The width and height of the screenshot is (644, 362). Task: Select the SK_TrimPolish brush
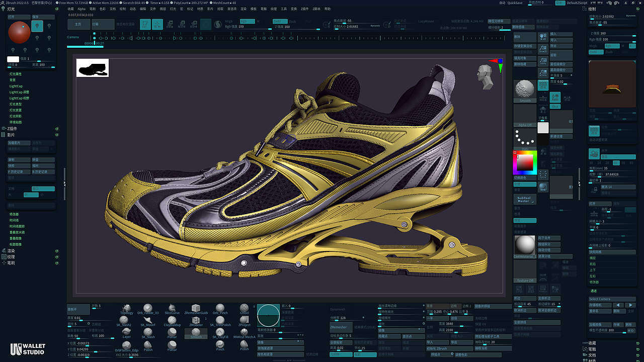pos(220,321)
